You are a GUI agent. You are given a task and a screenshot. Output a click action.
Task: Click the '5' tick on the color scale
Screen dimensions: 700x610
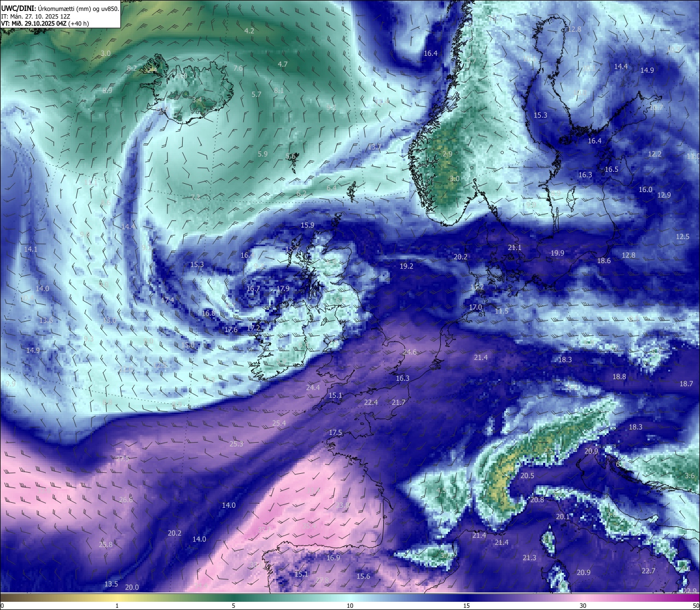click(x=234, y=606)
